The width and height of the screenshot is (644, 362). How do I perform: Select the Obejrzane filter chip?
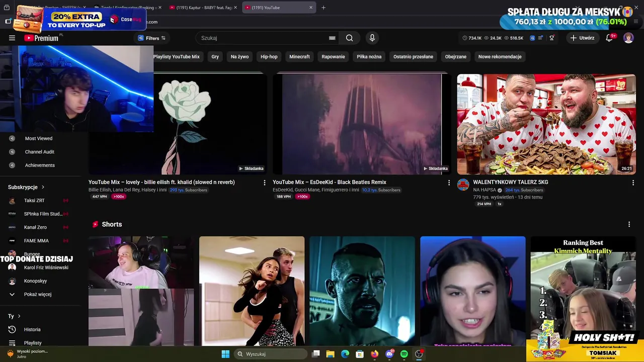[x=456, y=57]
